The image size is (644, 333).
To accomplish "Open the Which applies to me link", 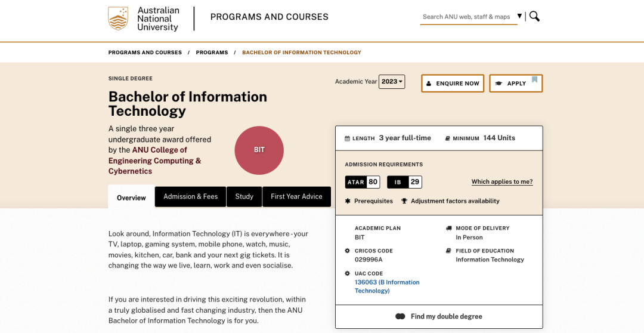I will (502, 181).
